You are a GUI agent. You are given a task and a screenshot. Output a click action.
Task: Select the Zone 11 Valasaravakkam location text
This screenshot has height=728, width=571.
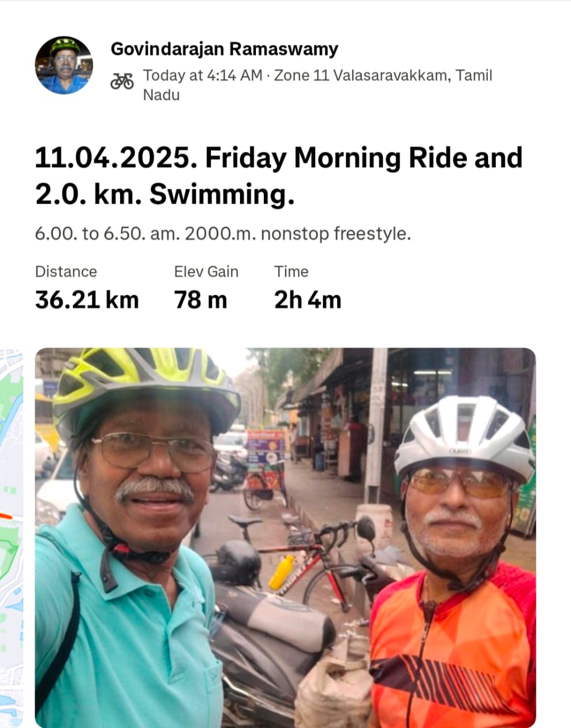[x=317, y=85]
